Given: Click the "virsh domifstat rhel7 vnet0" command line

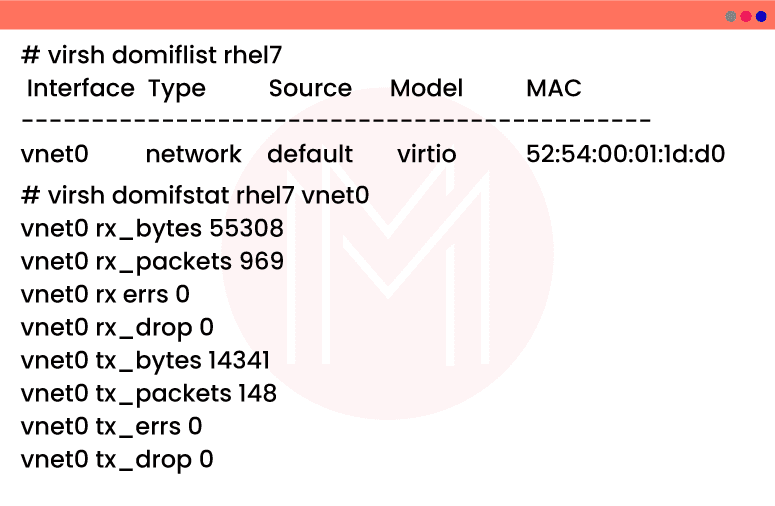Looking at the screenshot, I should tap(195, 195).
